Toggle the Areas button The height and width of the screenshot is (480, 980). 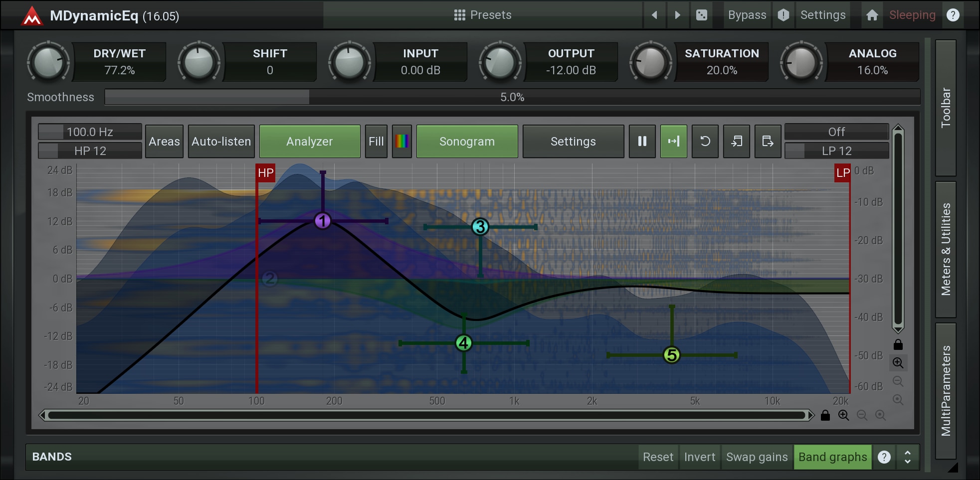[x=164, y=142]
